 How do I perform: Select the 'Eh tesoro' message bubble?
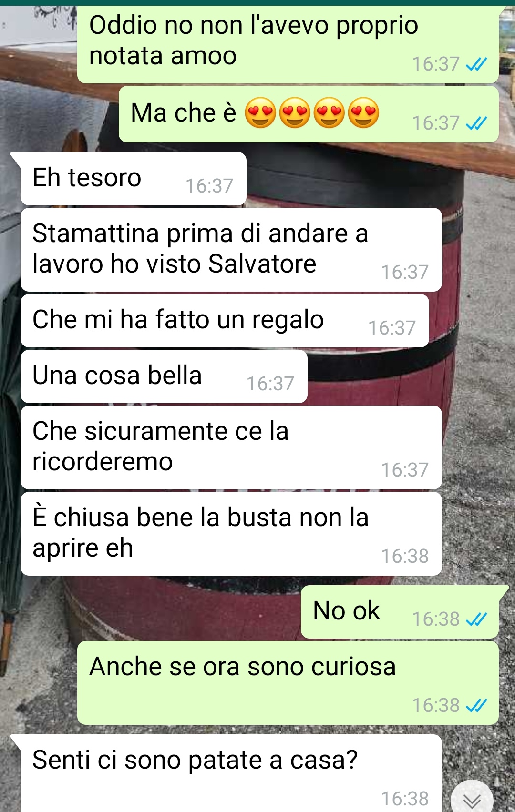(x=133, y=179)
